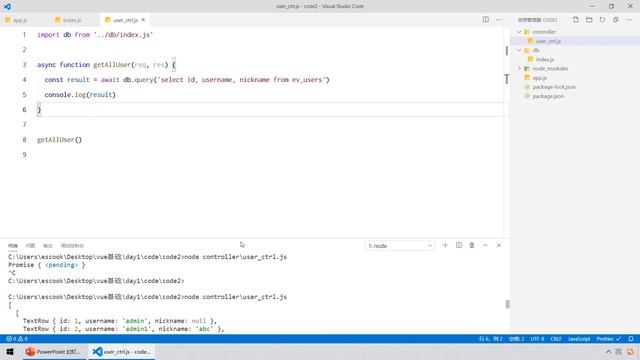The image size is (640, 360).
Task: Expand the node_modules folder
Action: click(519, 69)
